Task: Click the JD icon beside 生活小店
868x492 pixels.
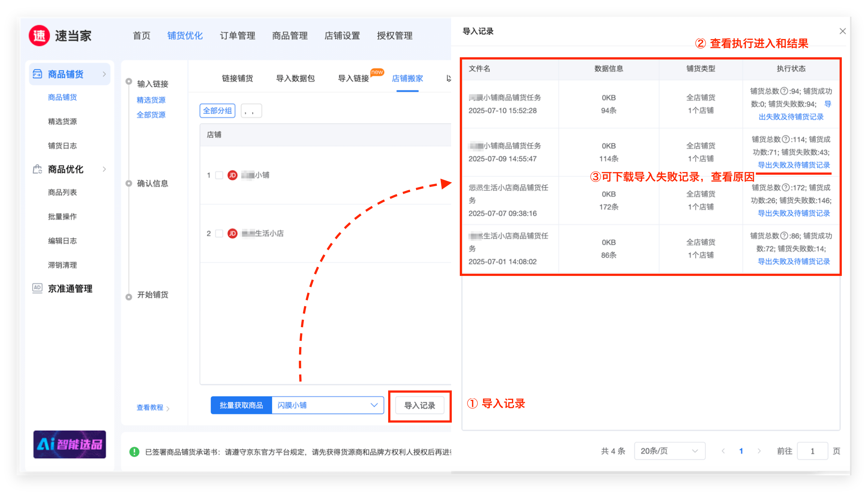Action: (232, 233)
